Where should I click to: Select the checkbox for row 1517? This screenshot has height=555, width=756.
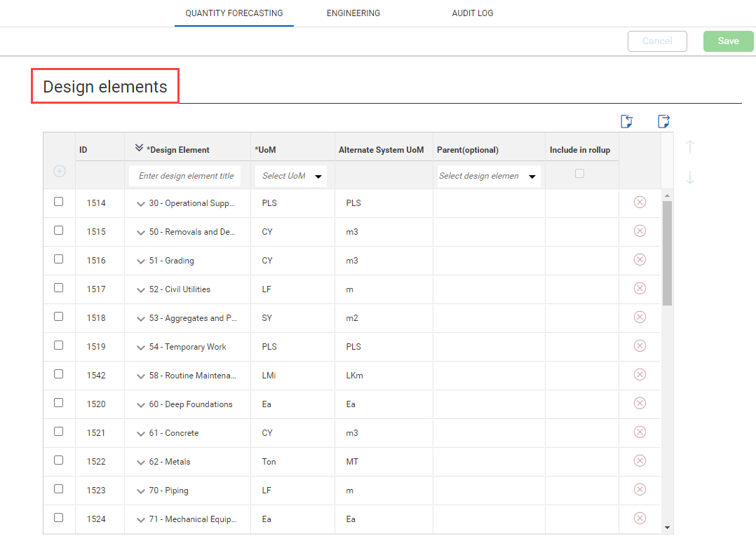click(59, 288)
